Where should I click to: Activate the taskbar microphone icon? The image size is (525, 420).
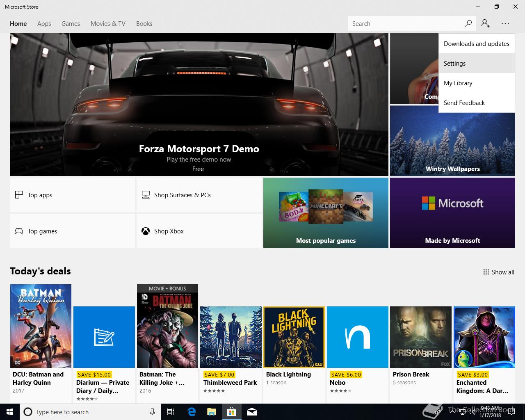pos(152,412)
